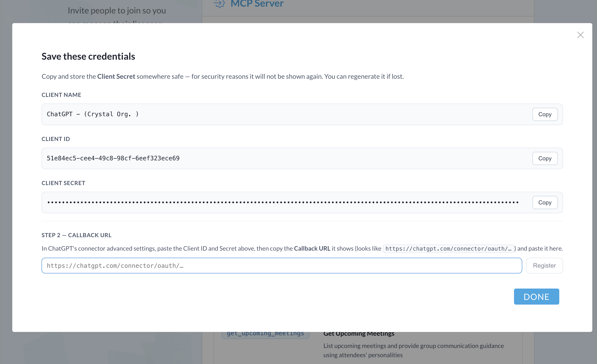Click the MCP Server icon in background page
The height and width of the screenshot is (364, 597).
tap(219, 4)
